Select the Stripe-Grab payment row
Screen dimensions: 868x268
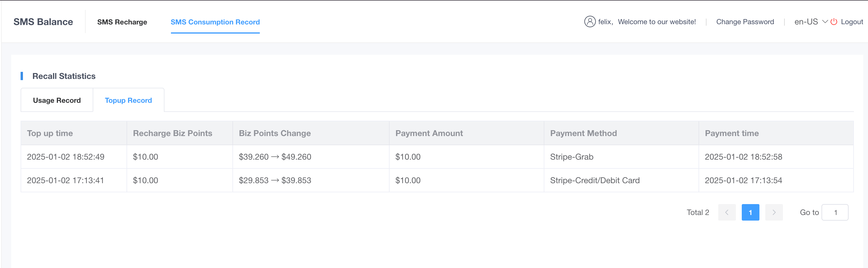(x=571, y=157)
